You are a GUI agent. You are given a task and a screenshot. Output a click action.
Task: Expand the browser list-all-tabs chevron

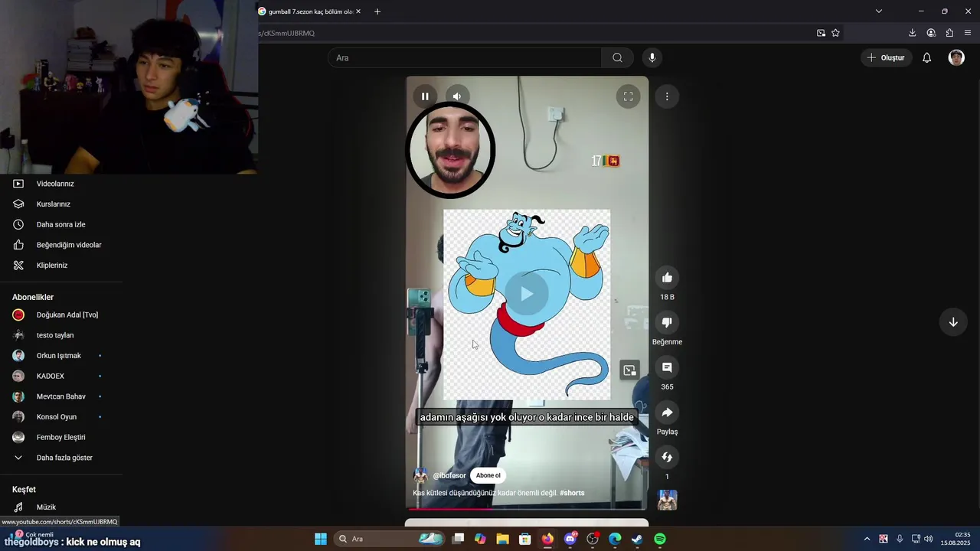pyautogui.click(x=879, y=11)
